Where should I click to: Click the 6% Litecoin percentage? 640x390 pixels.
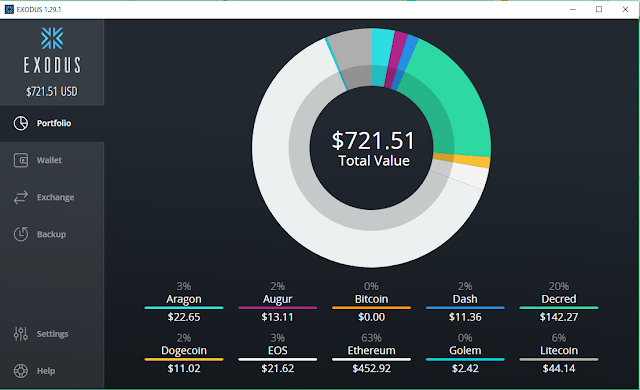559,338
